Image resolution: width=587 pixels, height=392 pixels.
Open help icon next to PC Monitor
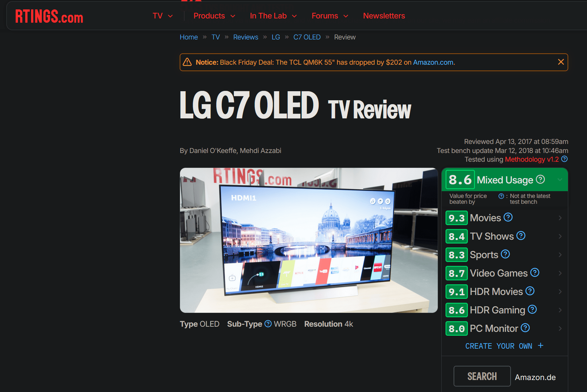coord(525,328)
